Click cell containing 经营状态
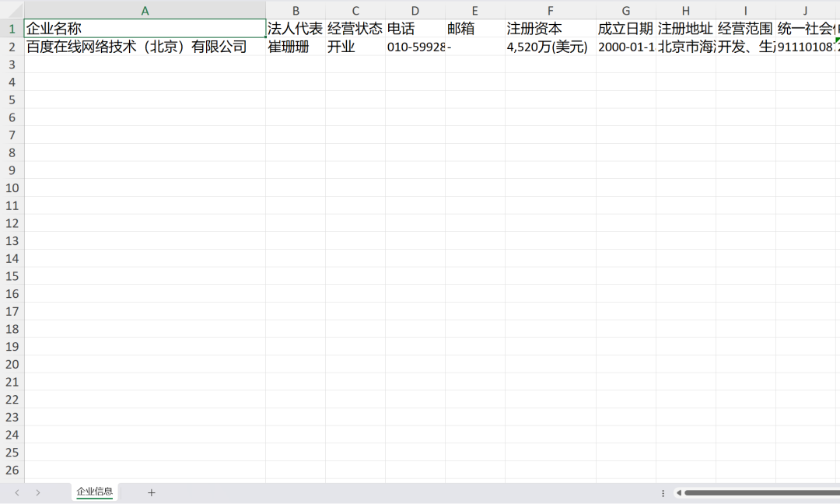840x504 pixels. 355,28
